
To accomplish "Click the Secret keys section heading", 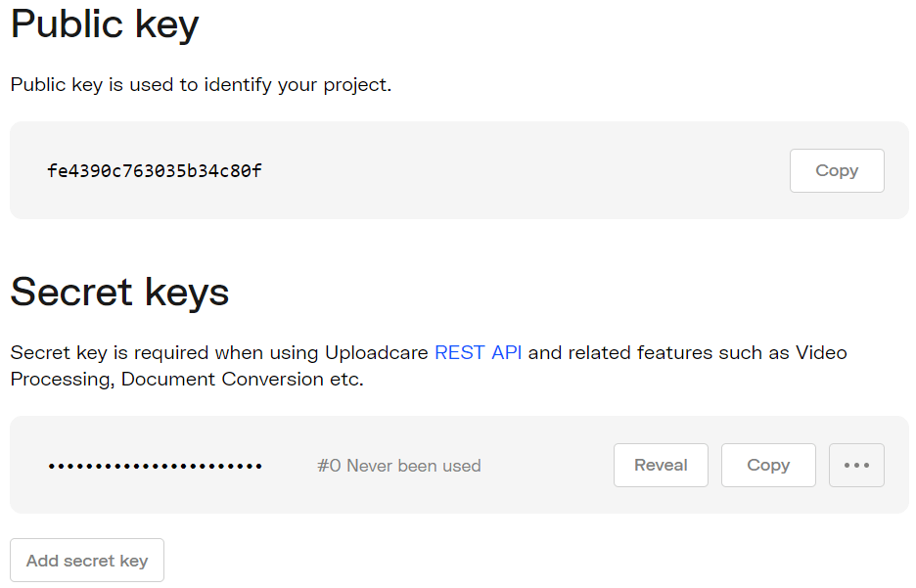I will pos(119,293).
